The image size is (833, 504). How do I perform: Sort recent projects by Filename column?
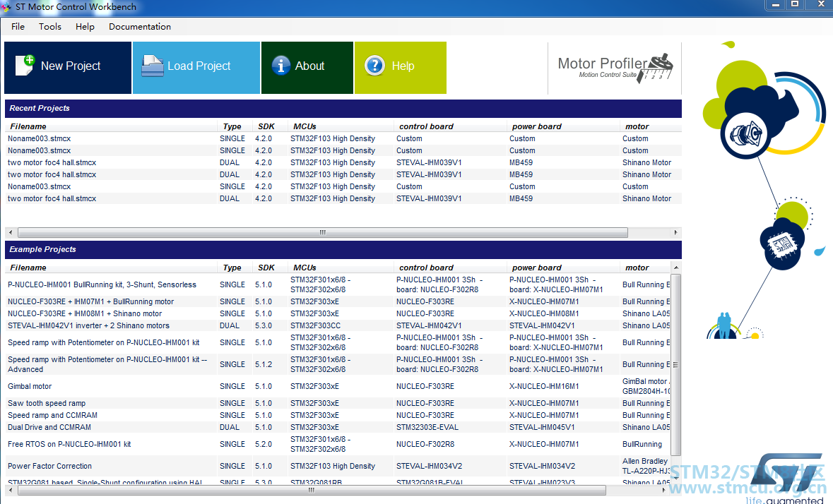point(111,126)
